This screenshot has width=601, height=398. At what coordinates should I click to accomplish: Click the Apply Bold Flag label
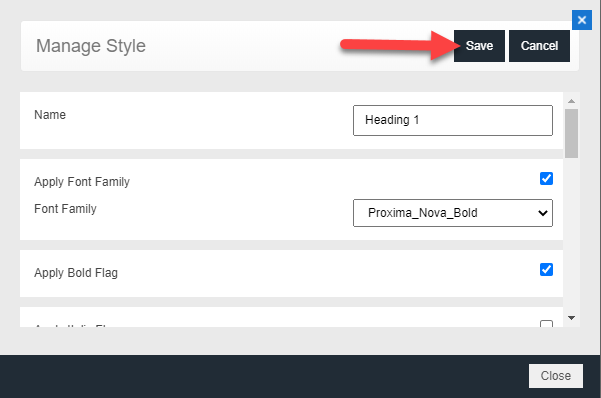click(76, 273)
